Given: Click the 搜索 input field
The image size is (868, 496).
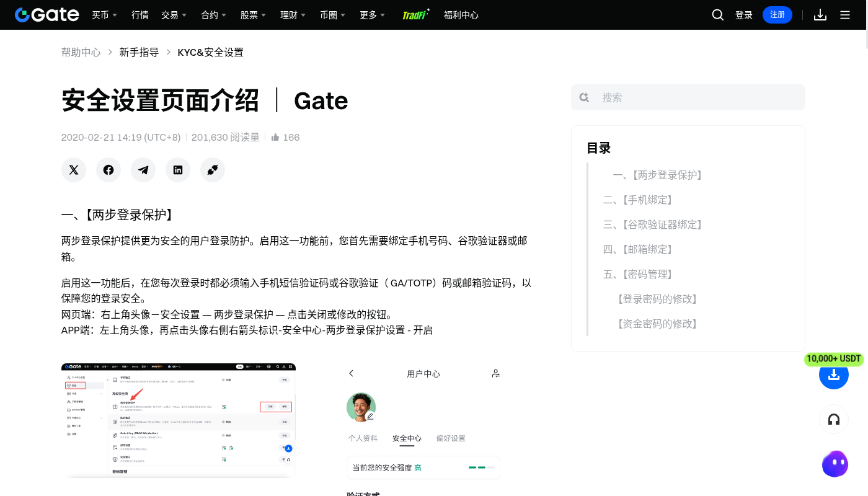Looking at the screenshot, I should tap(688, 97).
